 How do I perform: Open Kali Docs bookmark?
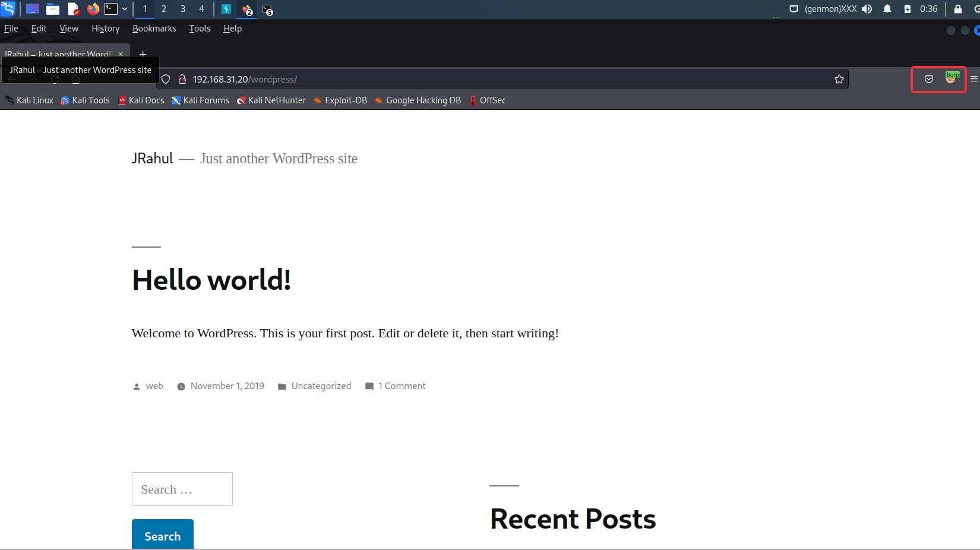tap(141, 100)
